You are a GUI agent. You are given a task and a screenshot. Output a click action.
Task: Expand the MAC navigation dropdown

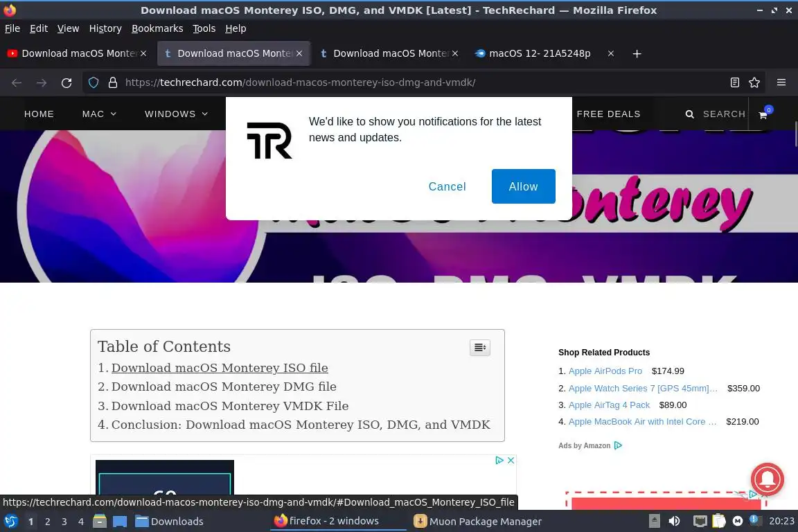pos(99,114)
